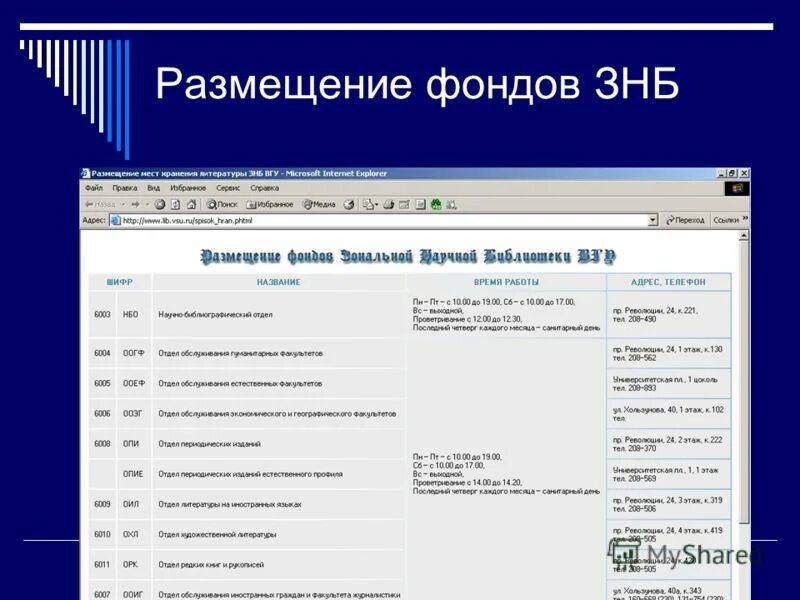Image resolution: width=800 pixels, height=600 pixels.
Task: Click the History toolbar icon
Action: coord(348,205)
